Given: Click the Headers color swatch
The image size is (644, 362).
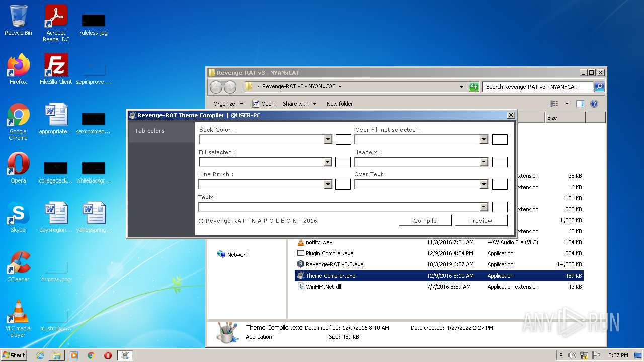Looking at the screenshot, I should tap(500, 162).
